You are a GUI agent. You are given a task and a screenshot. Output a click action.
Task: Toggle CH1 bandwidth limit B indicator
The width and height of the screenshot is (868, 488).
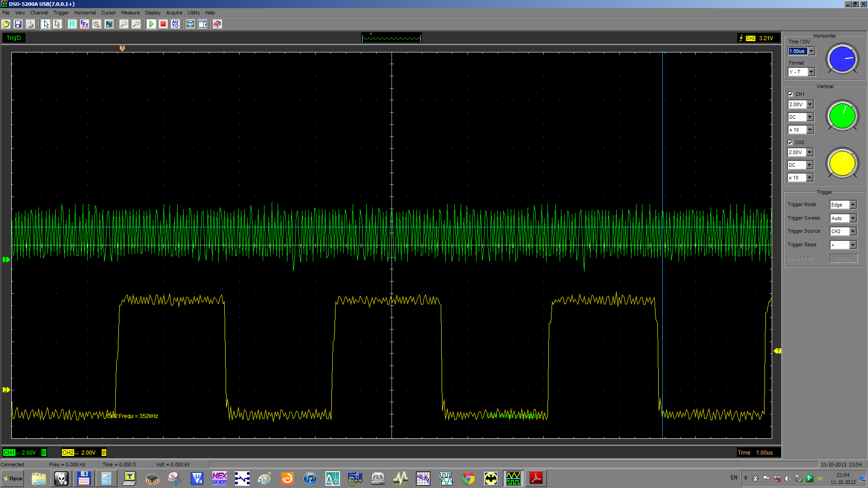44,453
